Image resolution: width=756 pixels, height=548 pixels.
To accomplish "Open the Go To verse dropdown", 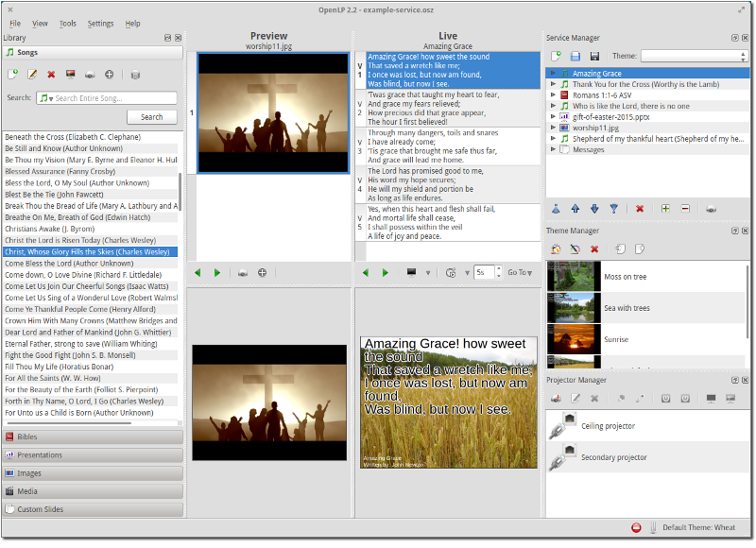I will point(530,272).
